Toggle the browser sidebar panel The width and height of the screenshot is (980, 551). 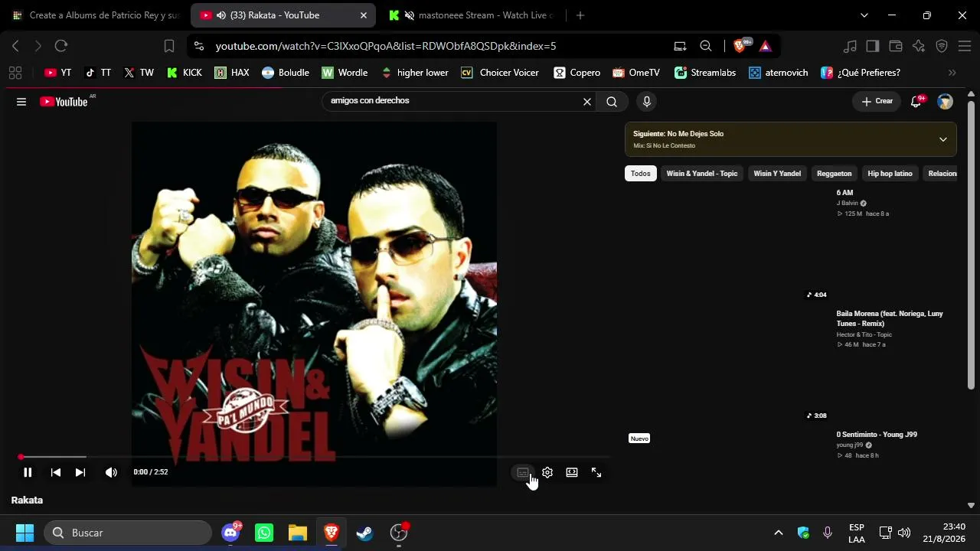pyautogui.click(x=872, y=46)
